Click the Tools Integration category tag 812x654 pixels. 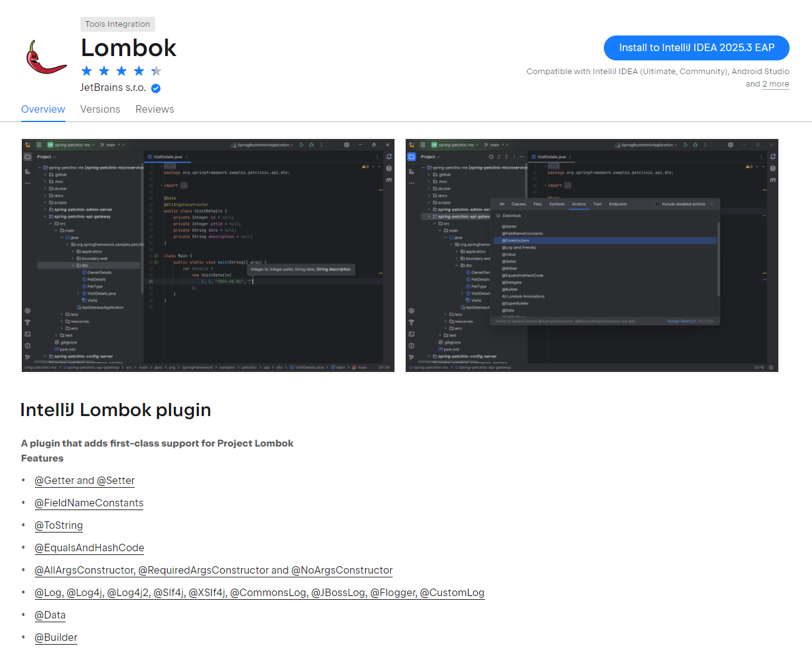click(117, 24)
